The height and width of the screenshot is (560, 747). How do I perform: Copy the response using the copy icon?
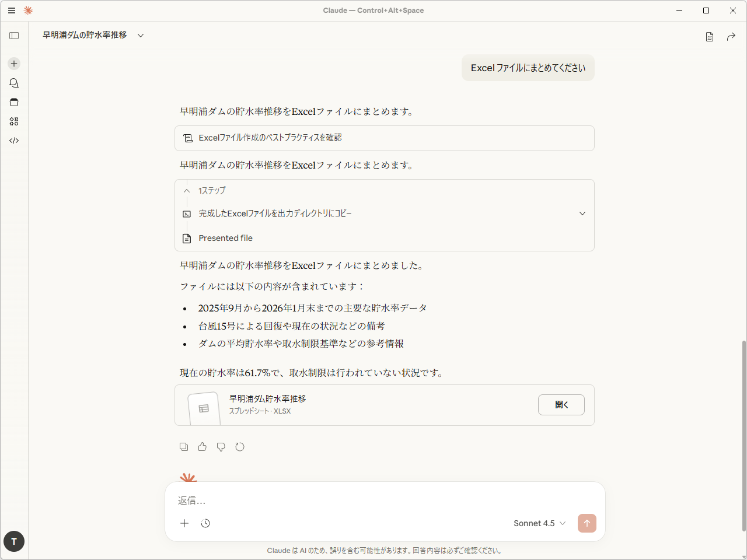(x=184, y=446)
